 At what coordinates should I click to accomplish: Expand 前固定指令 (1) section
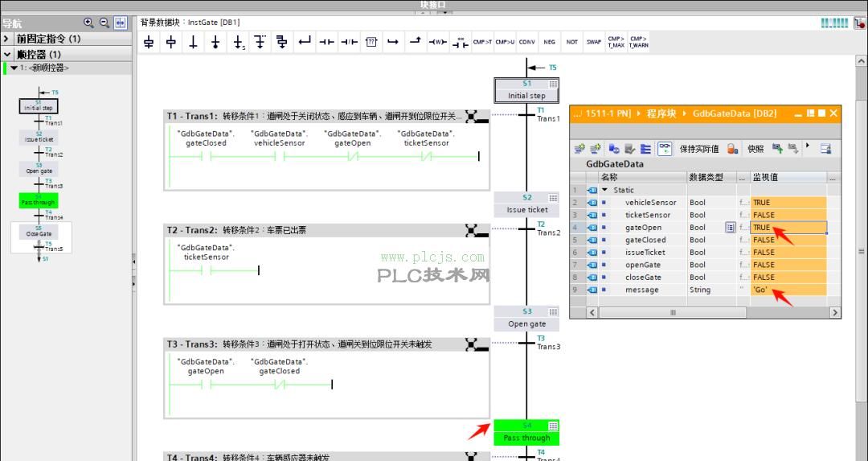click(x=6, y=39)
